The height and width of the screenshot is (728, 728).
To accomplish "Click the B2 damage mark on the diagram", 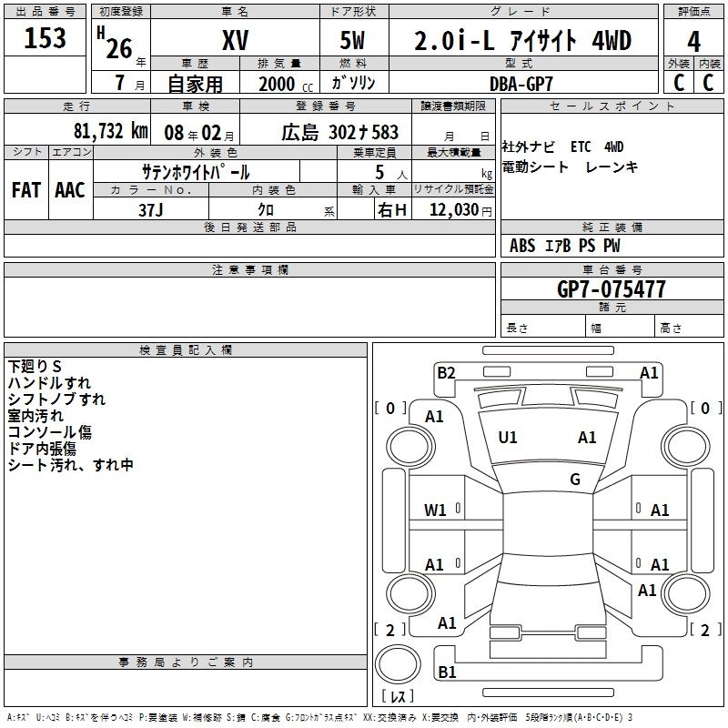I will (446, 372).
